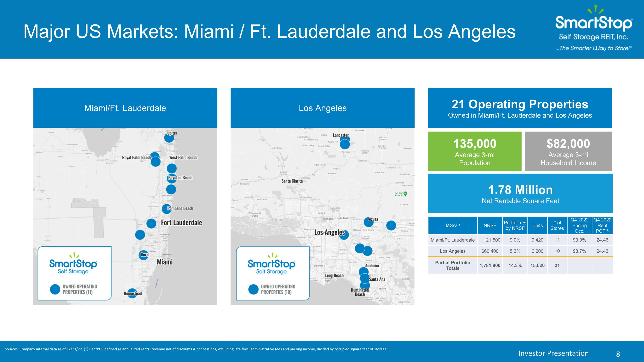Click the Portfolio % by NRSF column header
Screen dimensions: 644x362
(515, 225)
